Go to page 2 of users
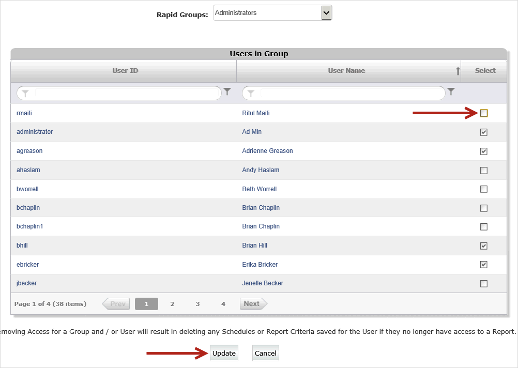The width and height of the screenshot is (518, 368). coord(172,304)
